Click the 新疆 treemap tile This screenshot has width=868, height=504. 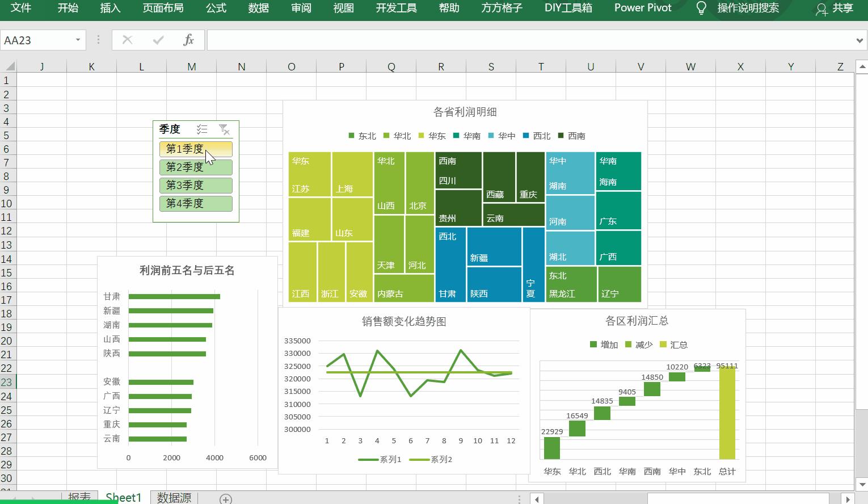click(494, 246)
